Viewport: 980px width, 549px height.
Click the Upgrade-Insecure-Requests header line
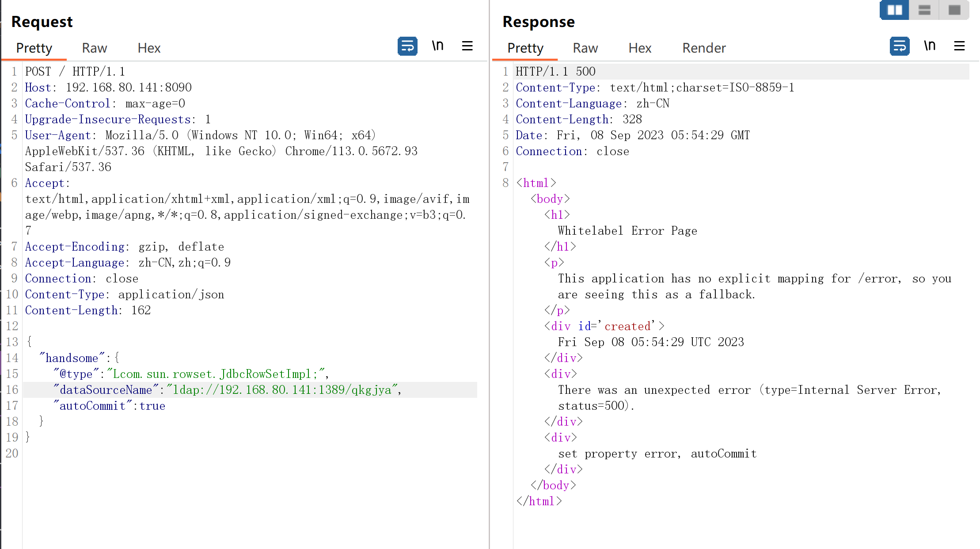click(118, 119)
